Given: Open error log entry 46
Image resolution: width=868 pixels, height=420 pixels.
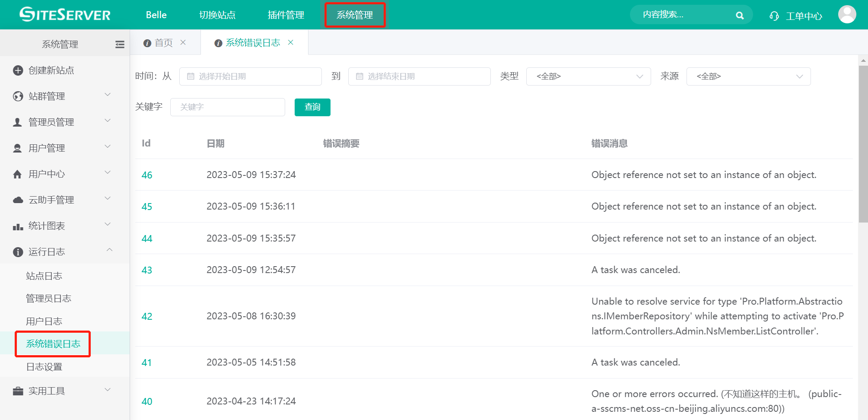Looking at the screenshot, I should (x=146, y=175).
